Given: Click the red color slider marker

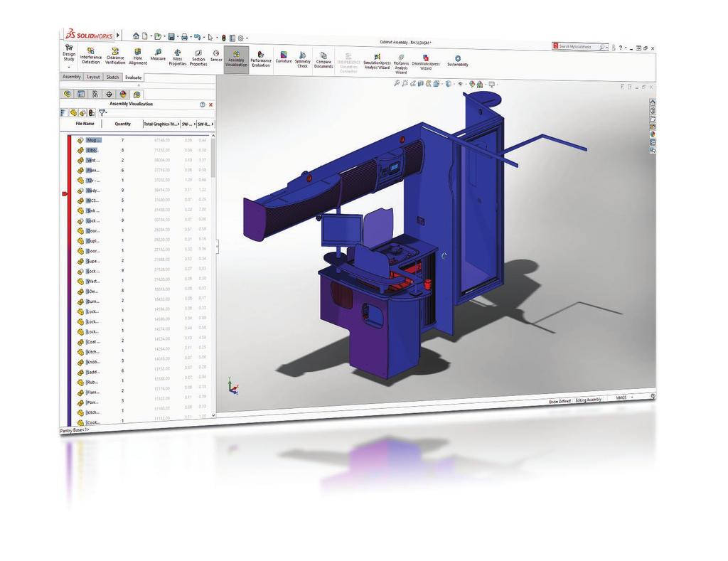Looking at the screenshot, I should click(x=65, y=193).
